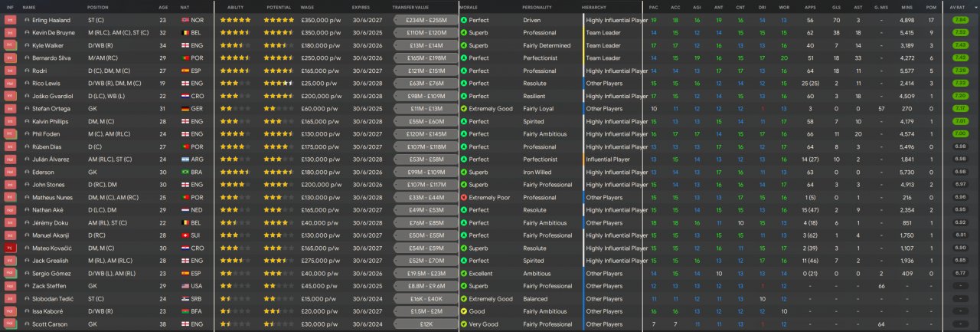Screen dimensions: 980x332
Task: Open Bernardo Silva's player name
Action: click(x=52, y=58)
